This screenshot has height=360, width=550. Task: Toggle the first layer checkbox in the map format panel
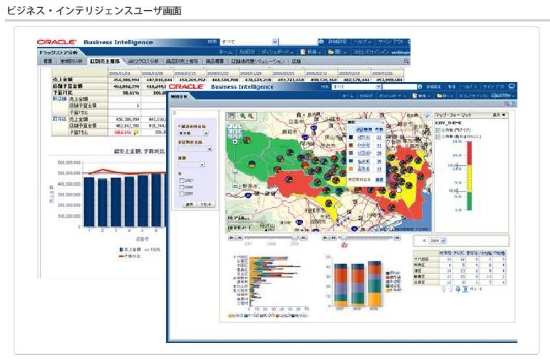(438, 130)
